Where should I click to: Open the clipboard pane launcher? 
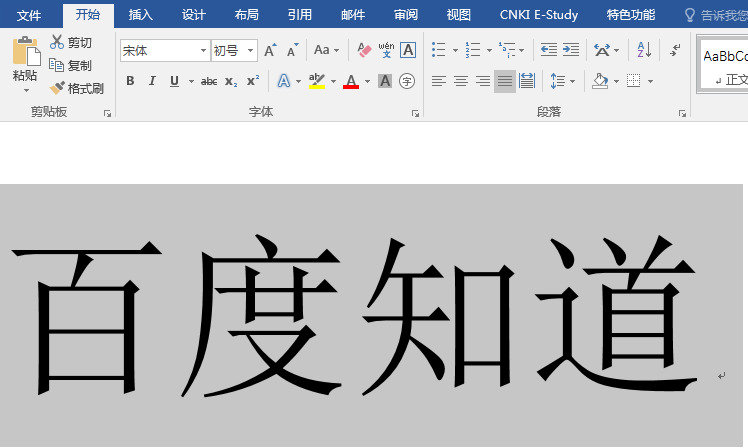(107, 114)
